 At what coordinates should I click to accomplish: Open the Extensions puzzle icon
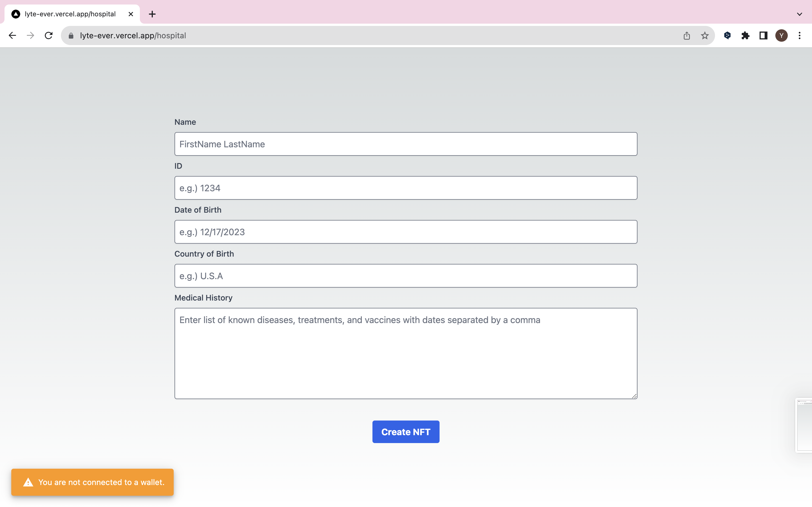coord(745,35)
